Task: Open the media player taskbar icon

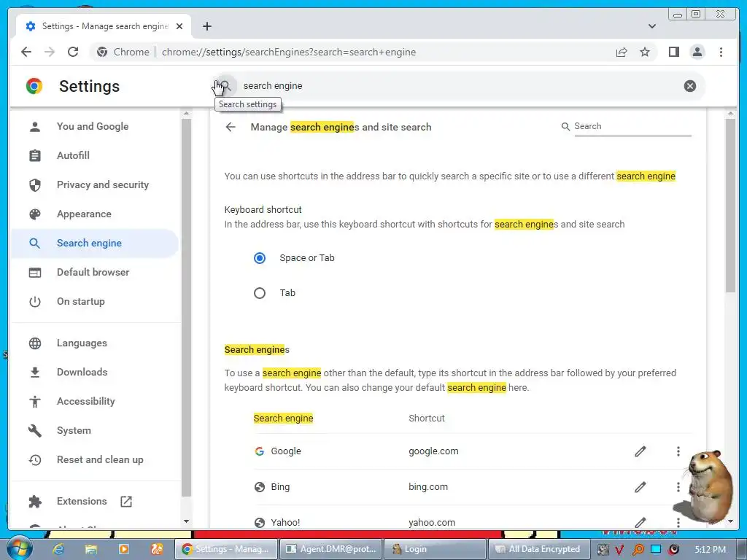Action: 123,549
